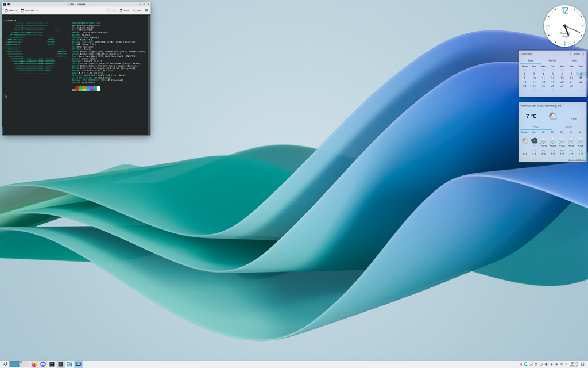The image size is (588, 368).
Task: Open the Details tab in weather widget
Action: coord(569,127)
